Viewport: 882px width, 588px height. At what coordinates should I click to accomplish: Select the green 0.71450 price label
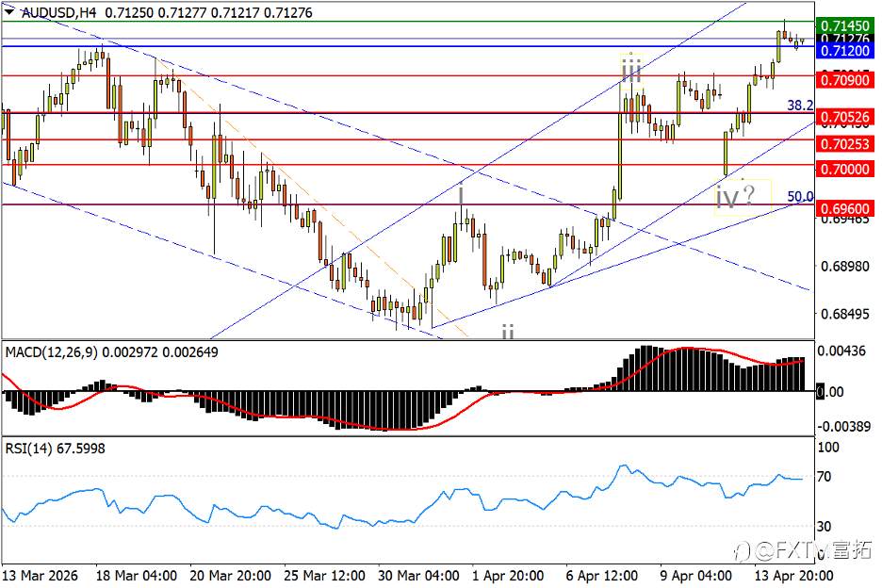844,25
